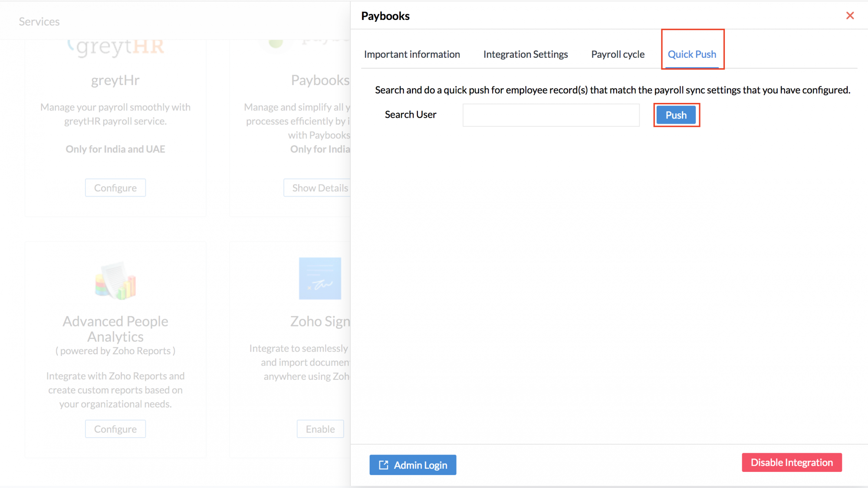868x488 pixels.
Task: Click the greytHR logo
Action: (115, 47)
